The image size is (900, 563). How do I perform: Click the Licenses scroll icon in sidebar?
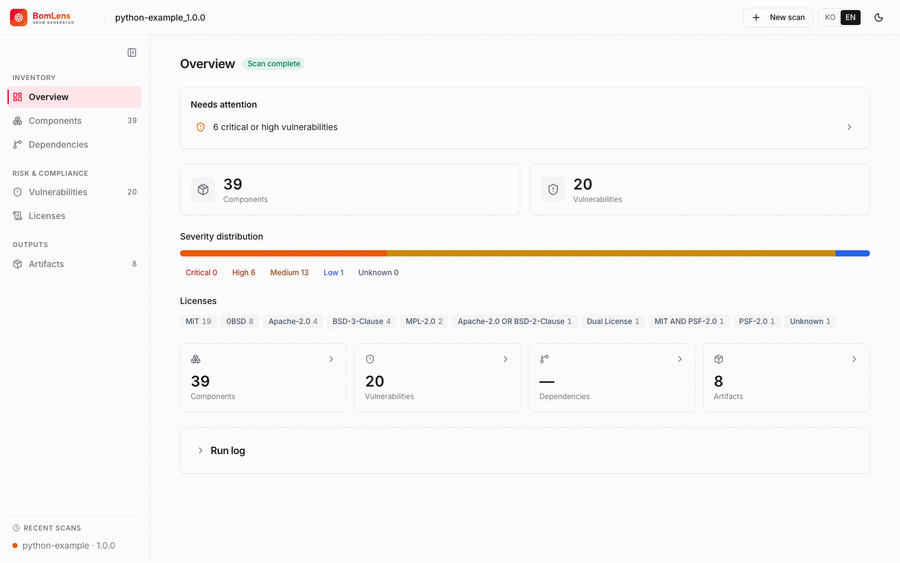[18, 216]
